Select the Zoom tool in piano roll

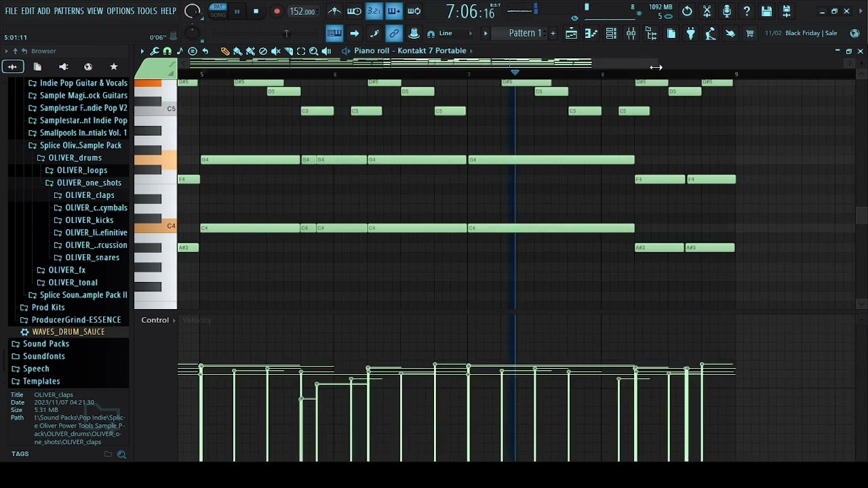coord(313,52)
